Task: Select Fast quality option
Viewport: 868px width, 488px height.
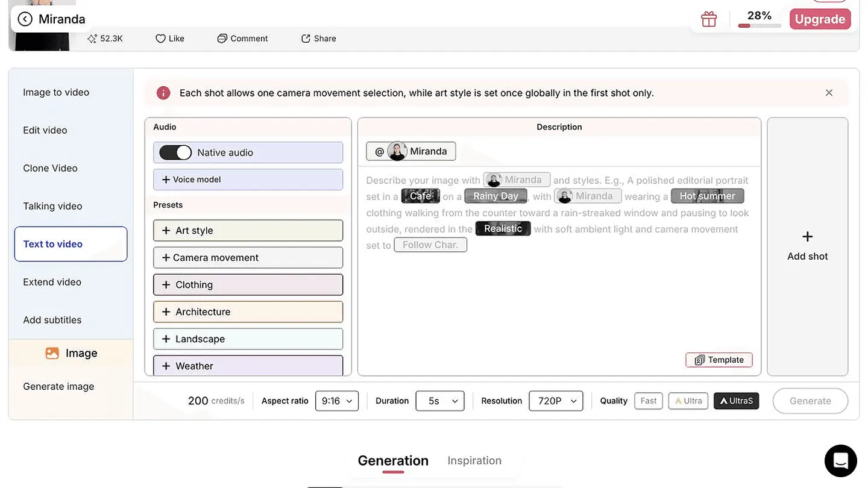Action: coord(649,401)
